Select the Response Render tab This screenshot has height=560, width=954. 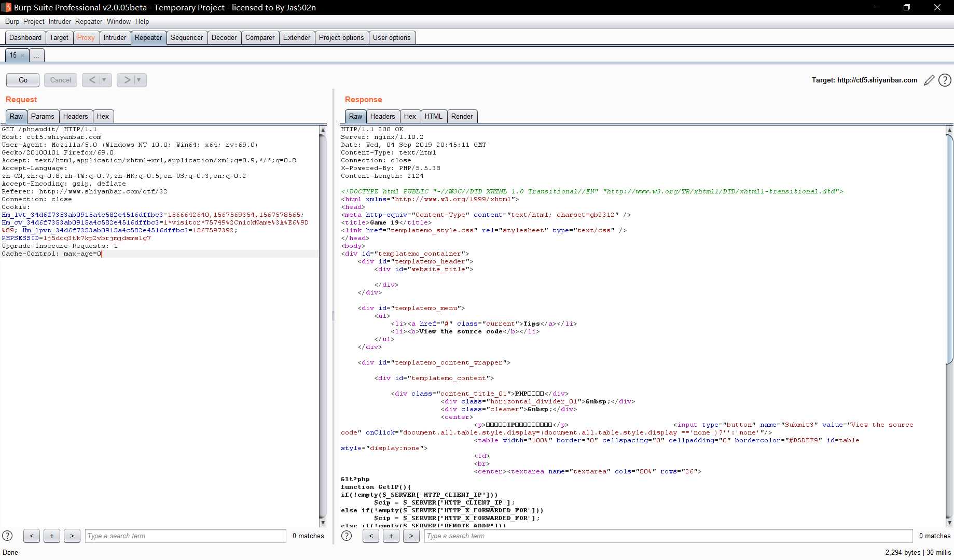462,116
